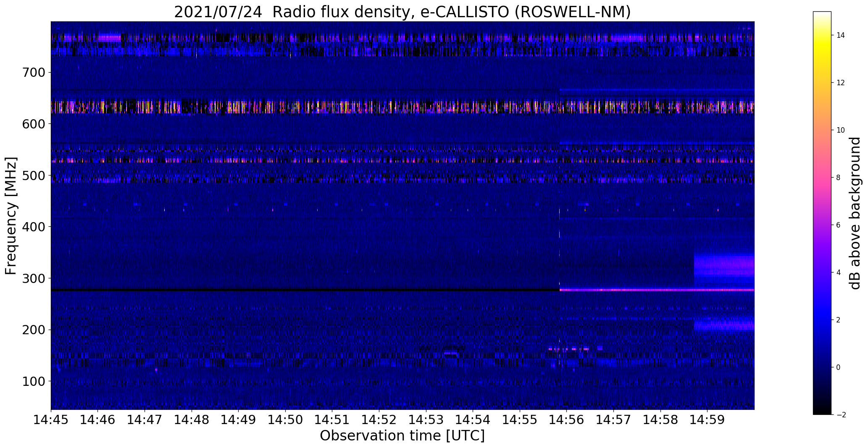Click the 14:59 time tick label
This screenshot has width=868, height=448.
(x=707, y=419)
